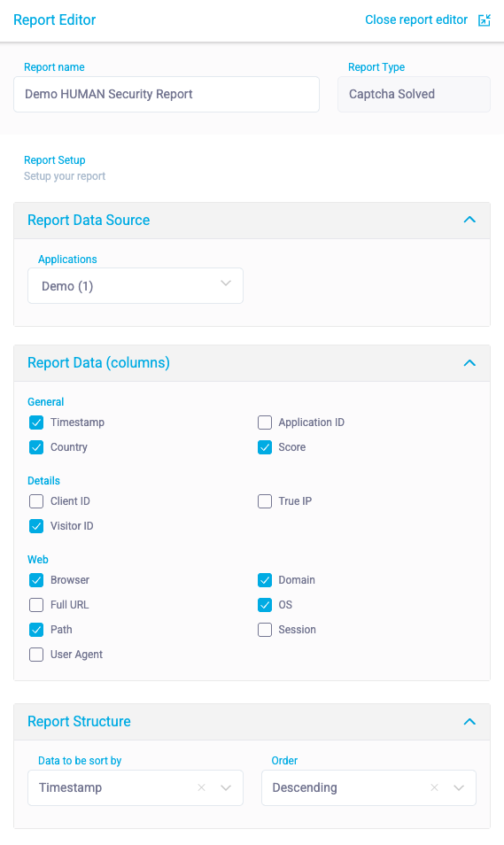Check the Full URL checkbox

[36, 605]
